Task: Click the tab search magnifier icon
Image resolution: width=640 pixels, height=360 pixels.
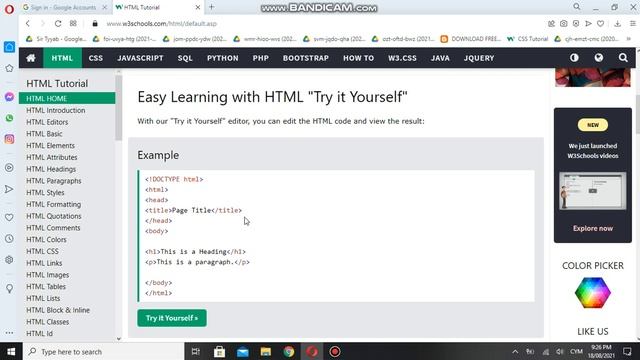Action: click(577, 7)
